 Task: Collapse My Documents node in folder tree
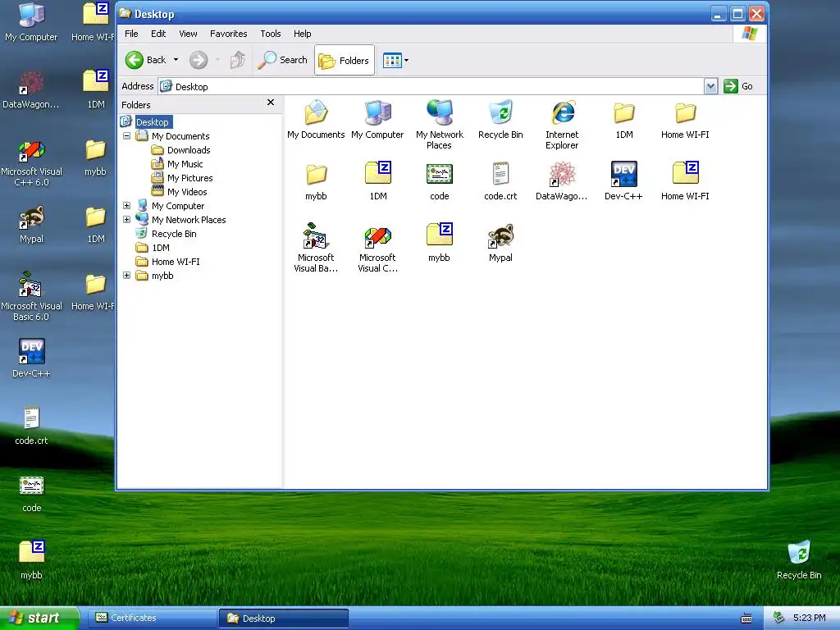[126, 136]
